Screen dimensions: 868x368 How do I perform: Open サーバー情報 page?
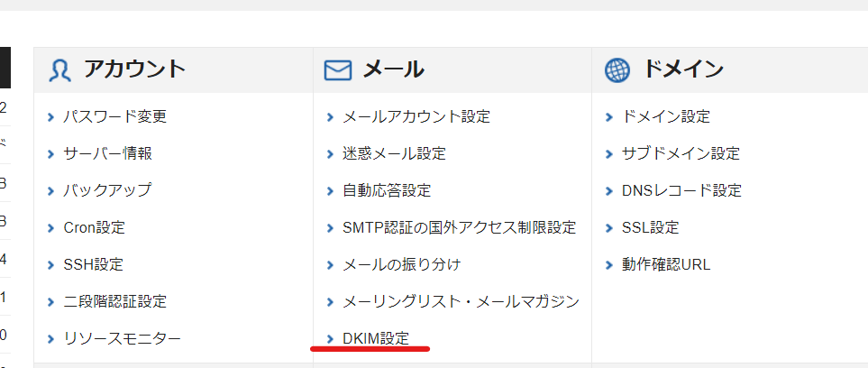click(x=107, y=153)
